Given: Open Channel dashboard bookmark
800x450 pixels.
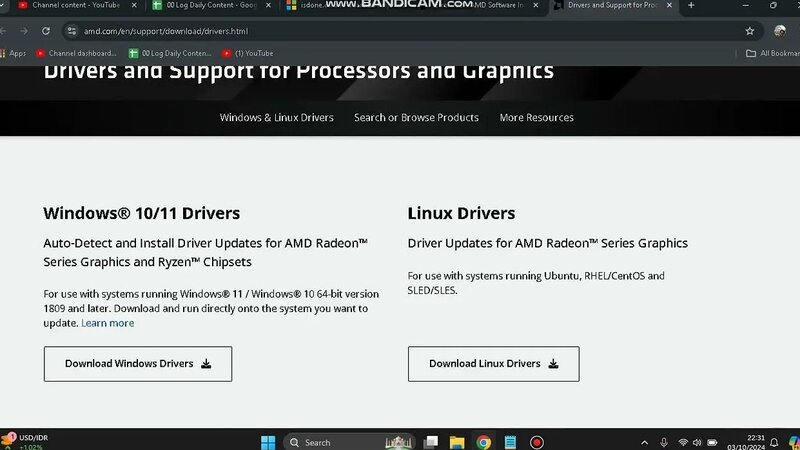Looking at the screenshot, I should coord(76,53).
